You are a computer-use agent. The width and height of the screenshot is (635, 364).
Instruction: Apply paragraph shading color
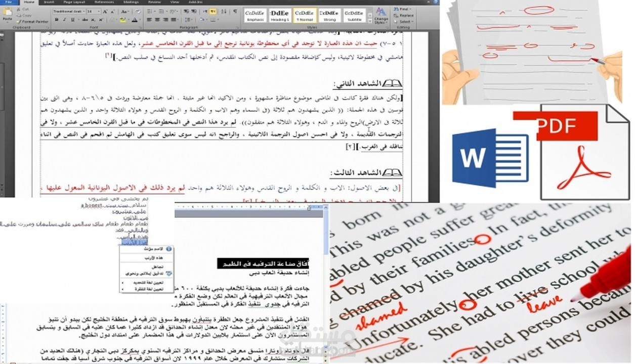click(201, 20)
